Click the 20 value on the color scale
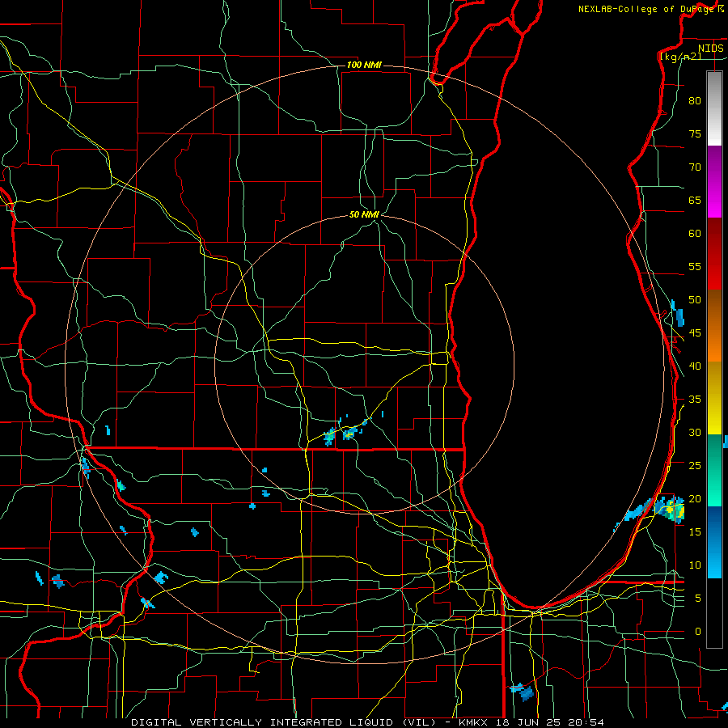This screenshot has height=728, width=728. coord(695,498)
